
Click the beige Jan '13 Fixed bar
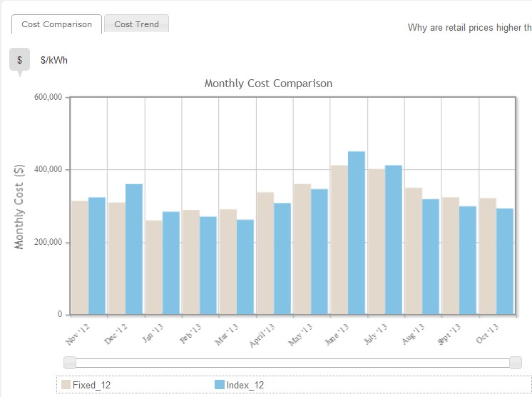tap(154, 268)
